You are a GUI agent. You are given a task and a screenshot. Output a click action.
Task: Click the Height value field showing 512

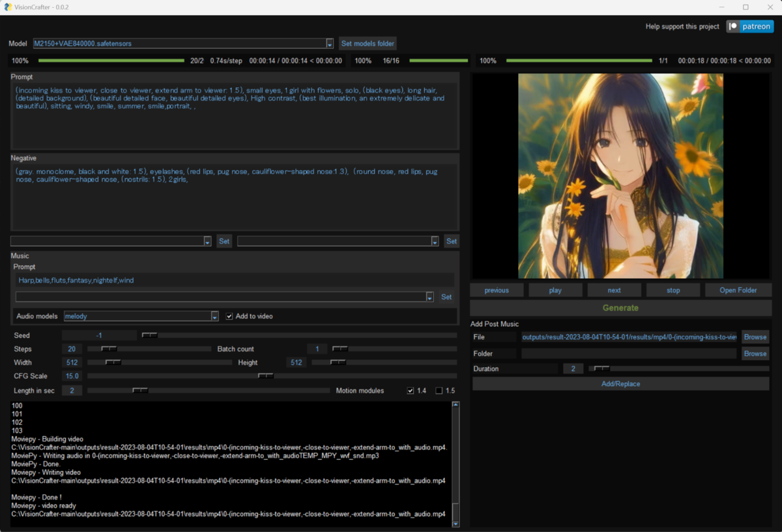297,363
